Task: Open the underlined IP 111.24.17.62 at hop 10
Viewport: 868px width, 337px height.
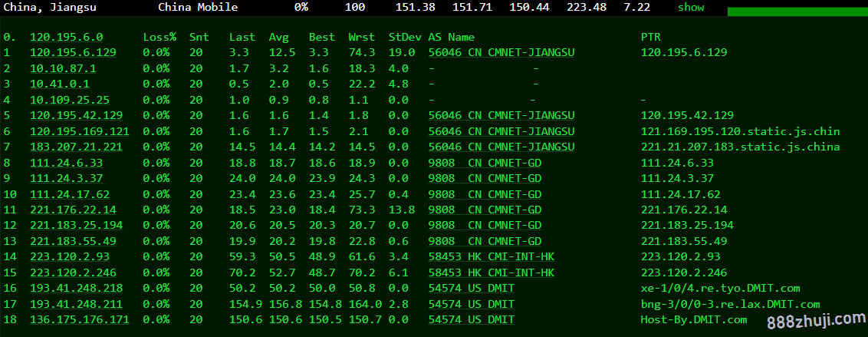Action: 70,194
